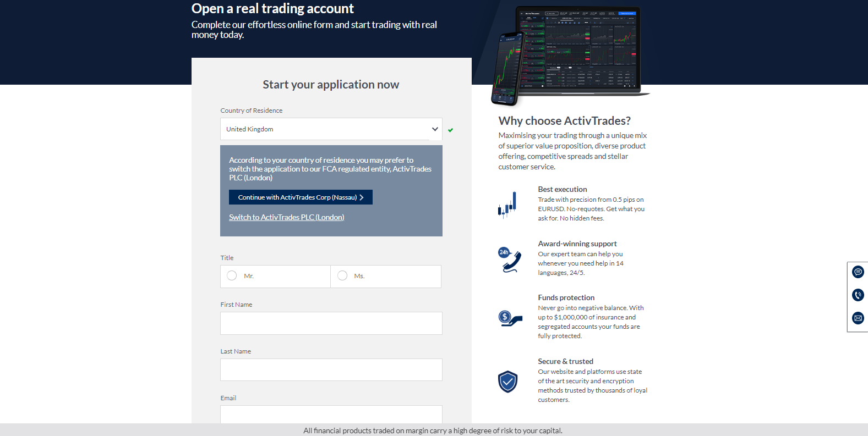Click the Best execution candlestick chart icon
This screenshot has height=436, width=868.
(507, 205)
